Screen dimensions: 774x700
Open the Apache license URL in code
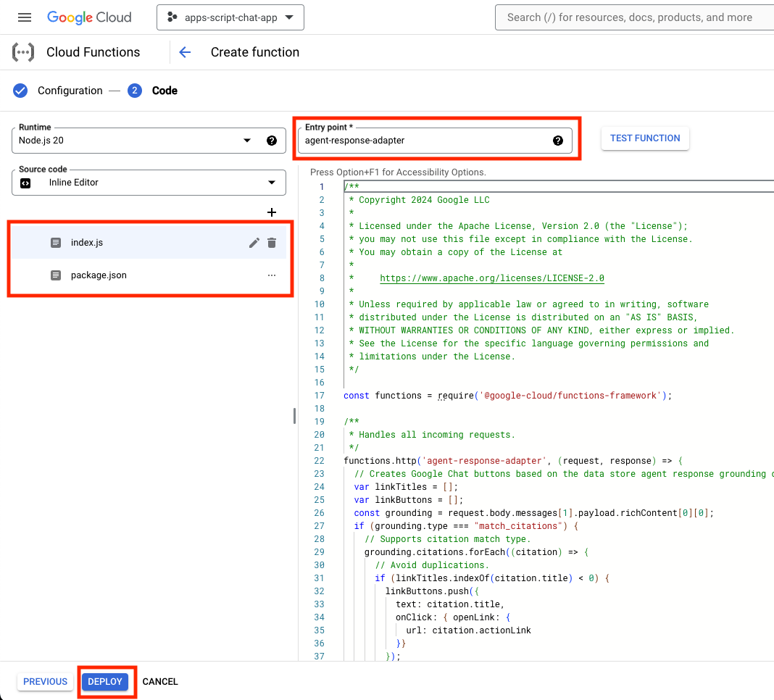(x=491, y=278)
